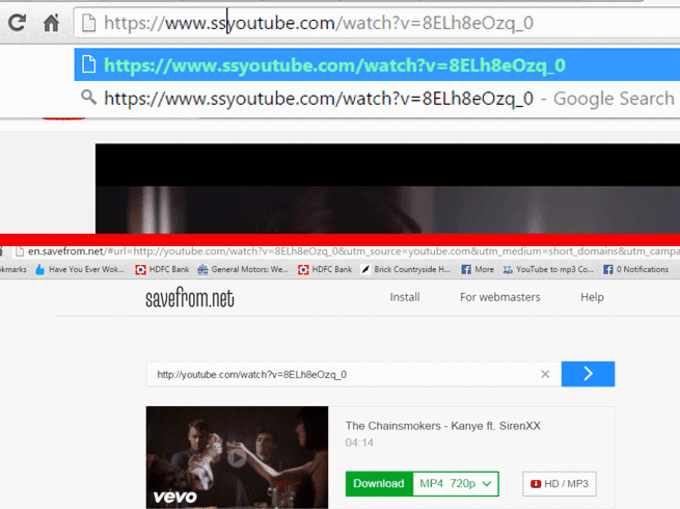The width and height of the screenshot is (680, 509).
Task: Open the Install page on savefrom
Action: coord(405,297)
